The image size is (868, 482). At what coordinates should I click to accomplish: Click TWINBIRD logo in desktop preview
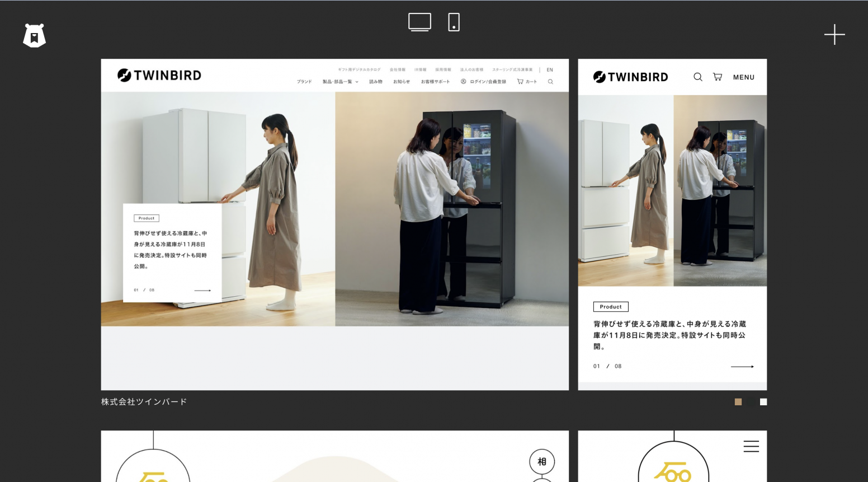(159, 75)
